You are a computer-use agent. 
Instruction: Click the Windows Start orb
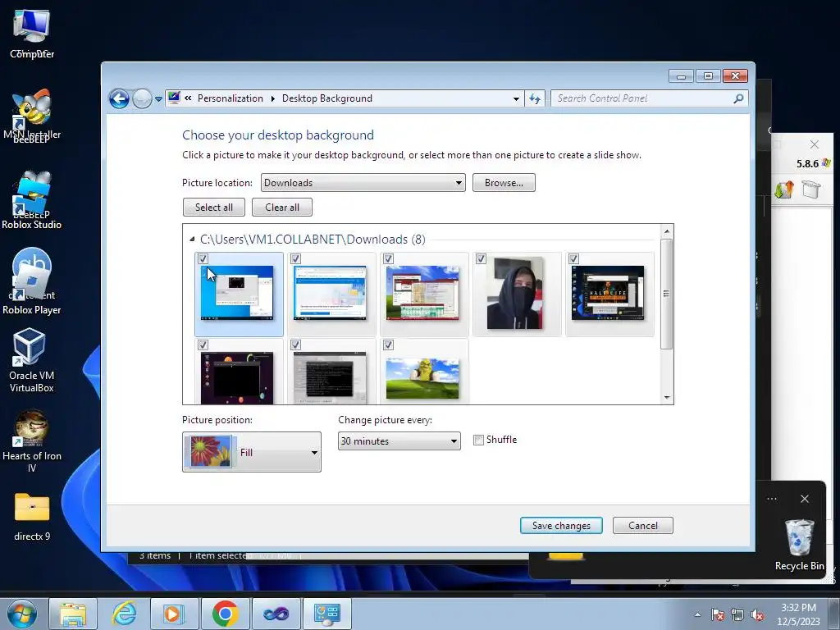[22, 614]
